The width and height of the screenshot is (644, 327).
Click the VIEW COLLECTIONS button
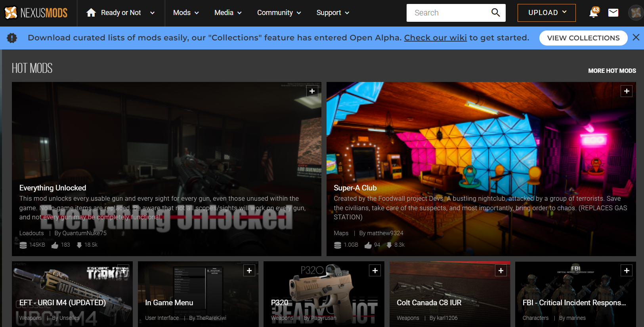pos(583,38)
